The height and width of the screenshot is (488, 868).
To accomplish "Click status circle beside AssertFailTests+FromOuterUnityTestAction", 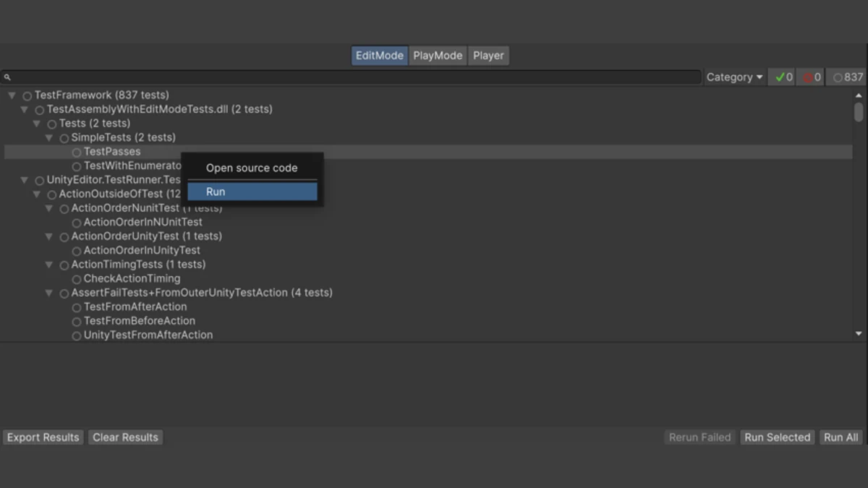I will coord(64,294).
